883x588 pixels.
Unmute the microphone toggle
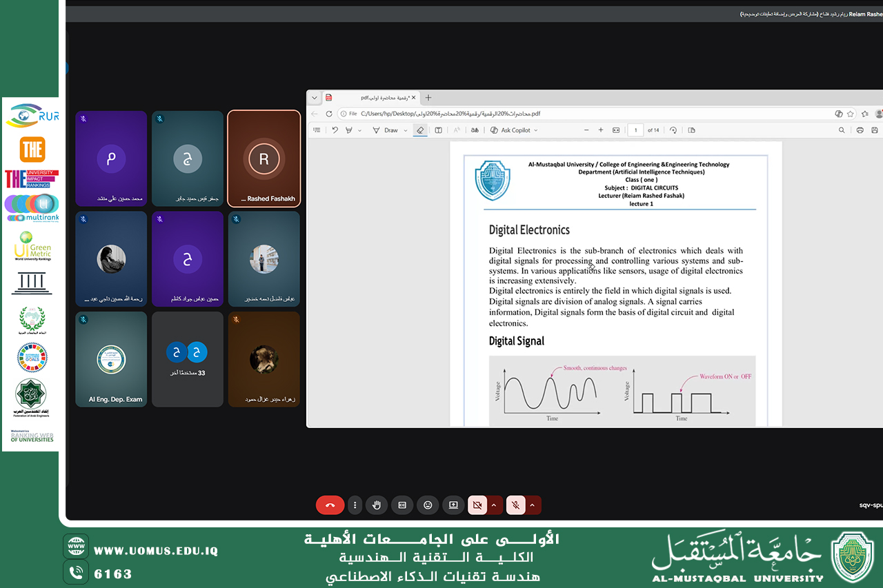tap(515, 505)
